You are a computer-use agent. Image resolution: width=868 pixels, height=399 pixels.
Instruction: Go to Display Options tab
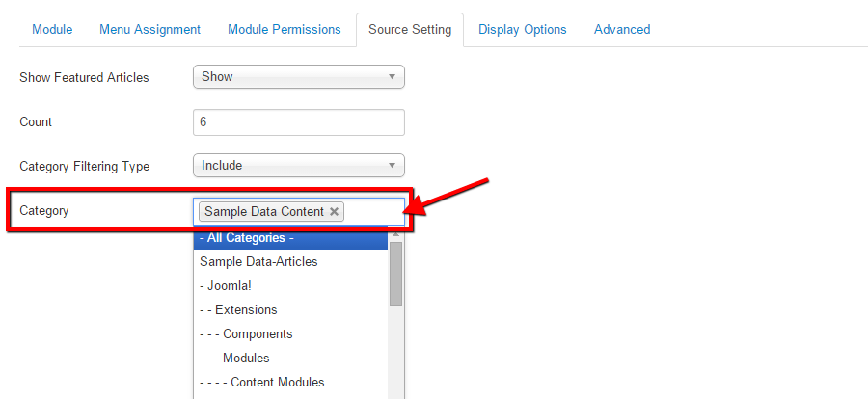pos(522,30)
